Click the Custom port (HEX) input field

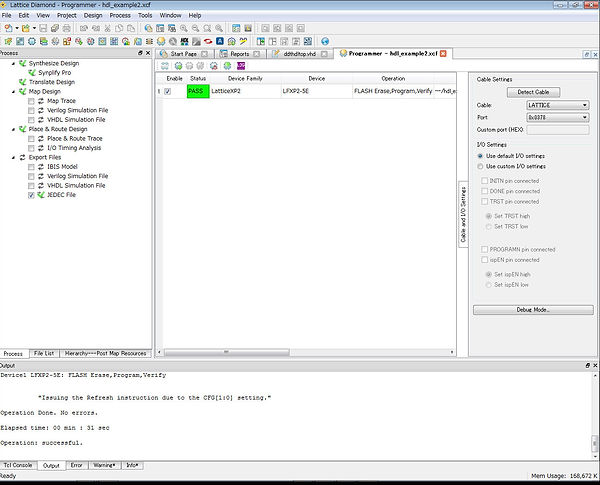(558, 130)
